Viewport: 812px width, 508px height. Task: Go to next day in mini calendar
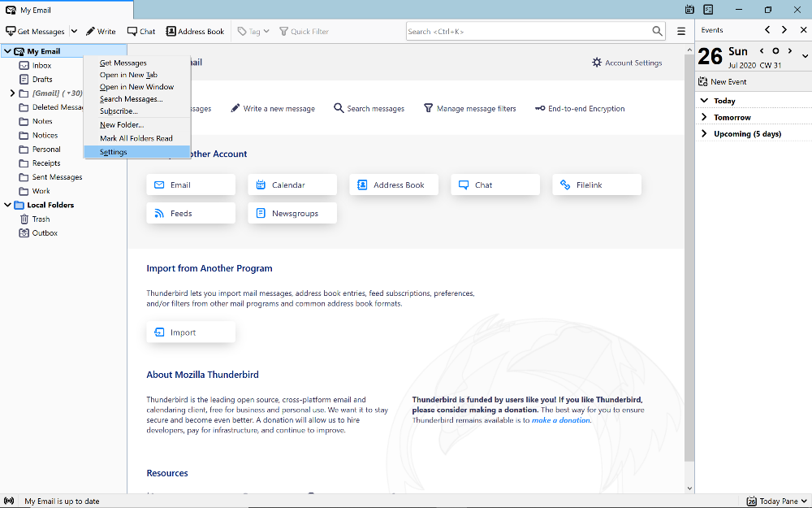(790, 50)
